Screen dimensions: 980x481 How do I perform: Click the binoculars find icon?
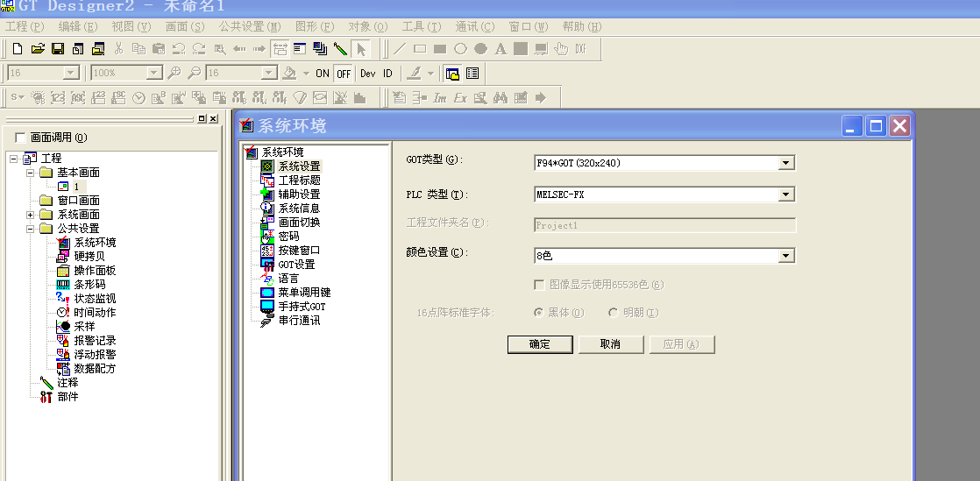[501, 97]
